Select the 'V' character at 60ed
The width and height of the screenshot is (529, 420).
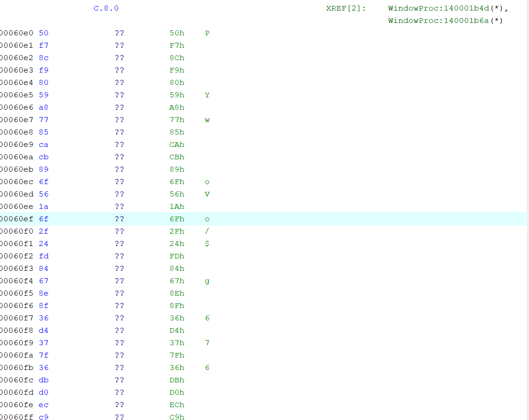(207, 194)
